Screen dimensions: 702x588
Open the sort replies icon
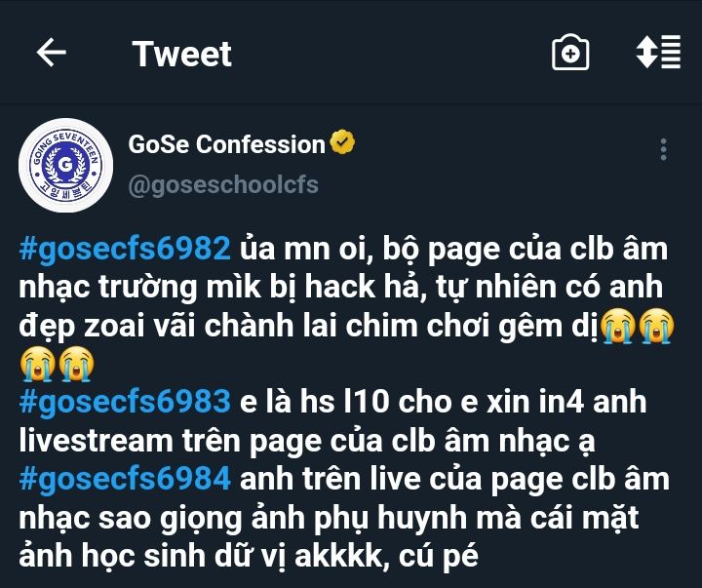[658, 52]
